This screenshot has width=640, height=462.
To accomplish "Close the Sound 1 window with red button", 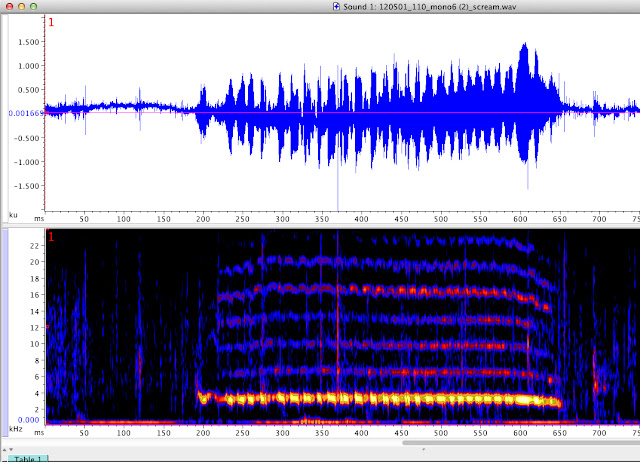I will [x=10, y=7].
